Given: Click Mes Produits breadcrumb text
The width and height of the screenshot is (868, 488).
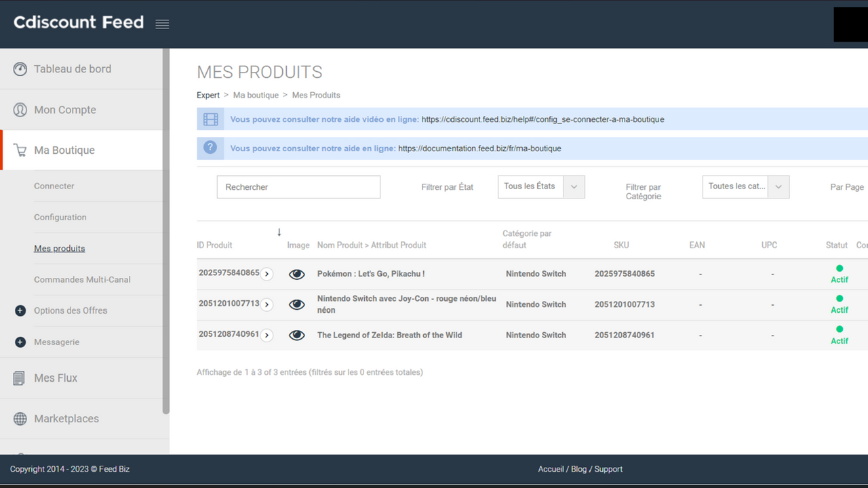Looking at the screenshot, I should pos(316,95).
